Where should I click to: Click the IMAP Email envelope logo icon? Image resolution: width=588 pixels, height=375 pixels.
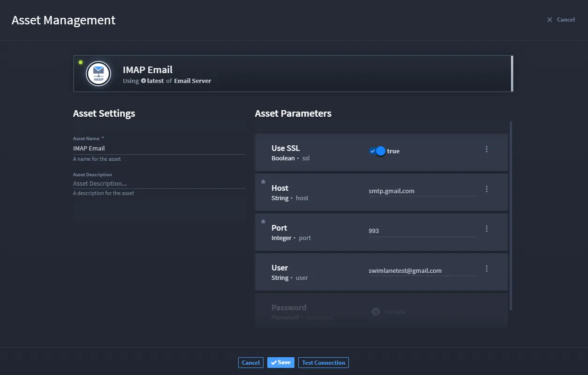pyautogui.click(x=98, y=74)
